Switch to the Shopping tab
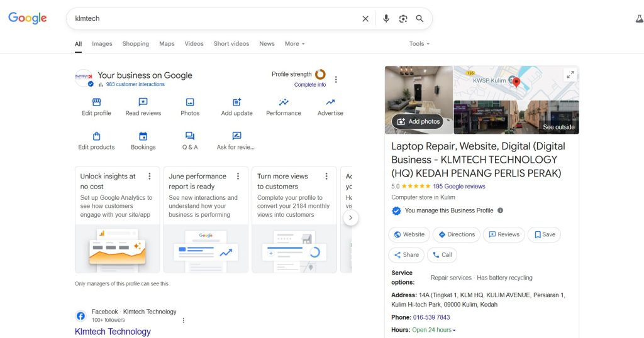 pos(136,44)
